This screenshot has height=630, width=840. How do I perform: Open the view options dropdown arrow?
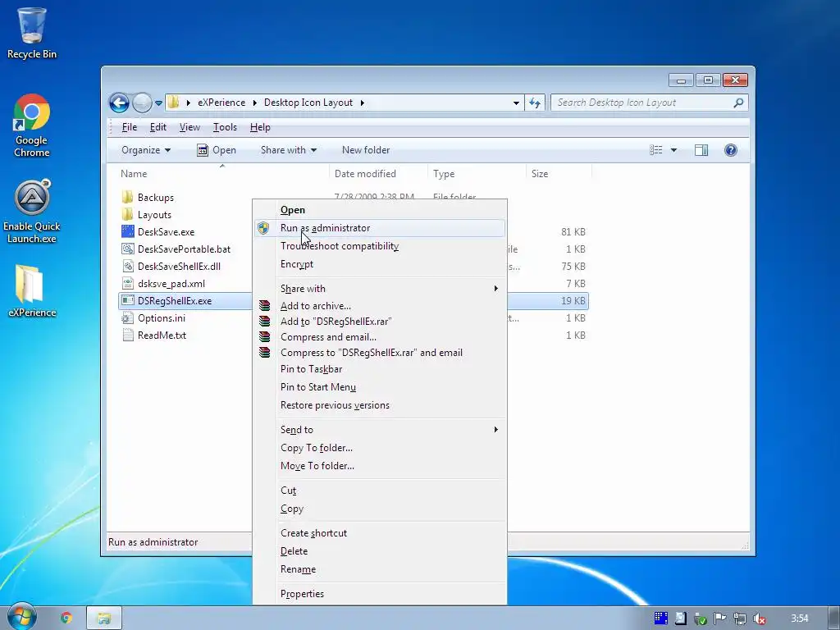tap(674, 151)
